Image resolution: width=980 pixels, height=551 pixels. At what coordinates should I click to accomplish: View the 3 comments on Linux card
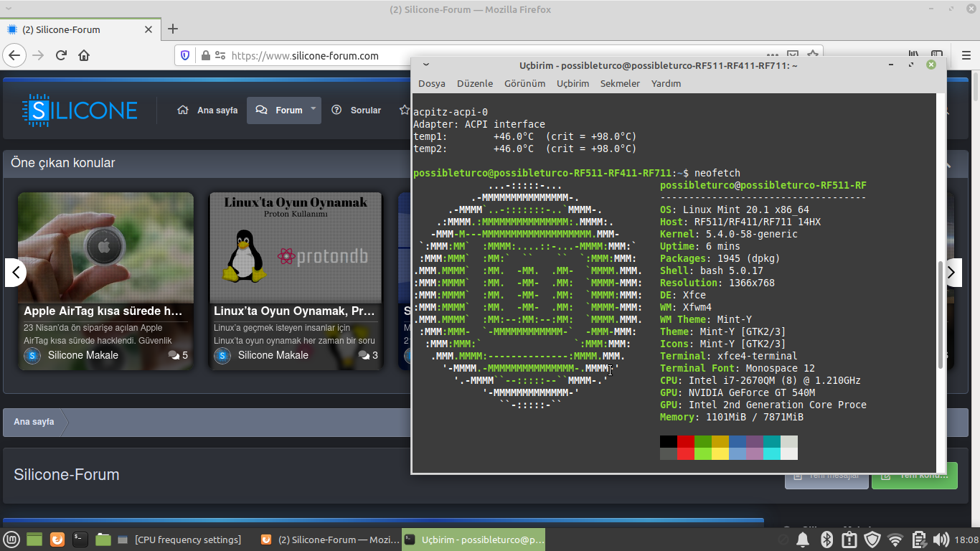[x=368, y=355]
